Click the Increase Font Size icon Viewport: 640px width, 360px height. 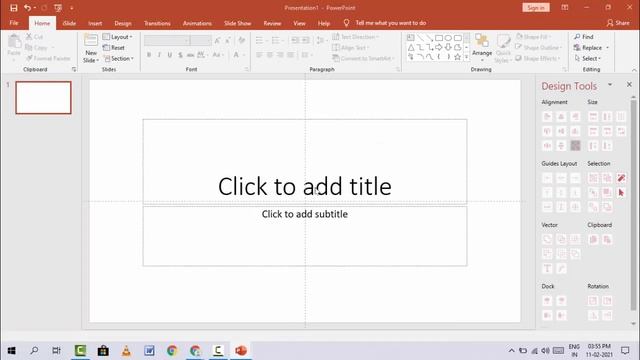[x=218, y=40]
